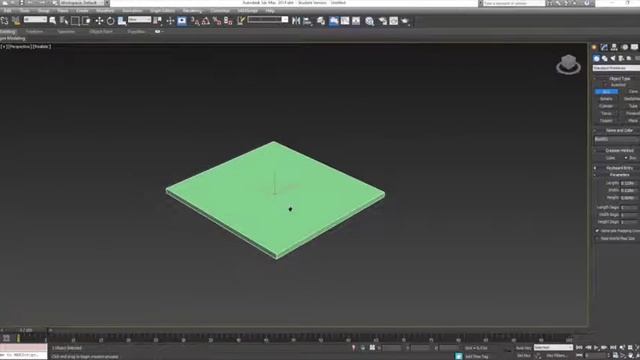Toggle Angle Snap in the toolbar
The height and width of the screenshot is (360, 640).
pos(206,20)
